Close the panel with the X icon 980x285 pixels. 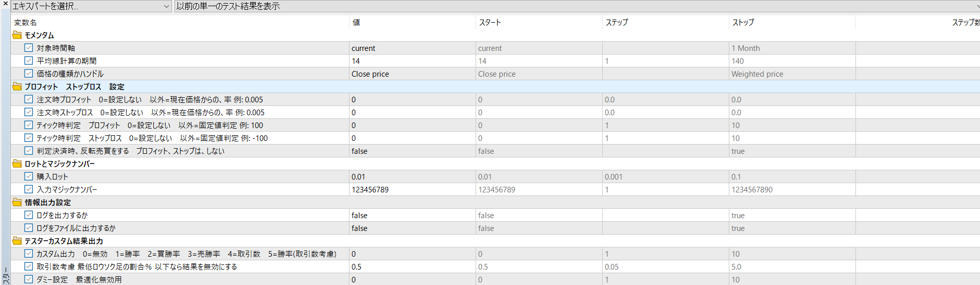(6, 4)
